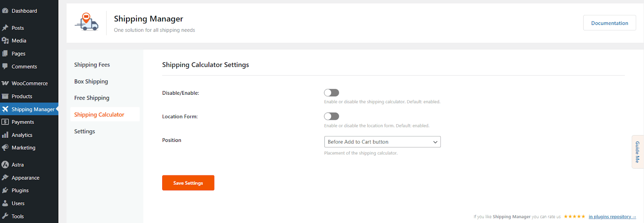
Task: Click the five-star rating icons
Action: pyautogui.click(x=574, y=217)
